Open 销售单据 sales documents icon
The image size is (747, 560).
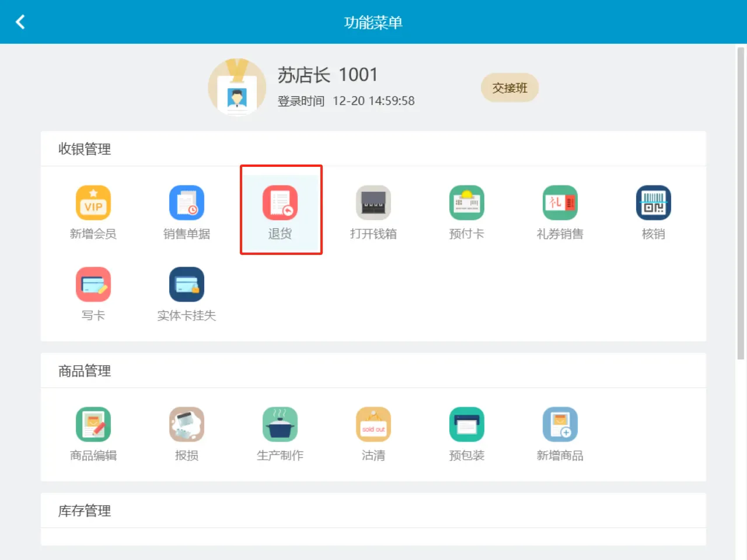(187, 202)
